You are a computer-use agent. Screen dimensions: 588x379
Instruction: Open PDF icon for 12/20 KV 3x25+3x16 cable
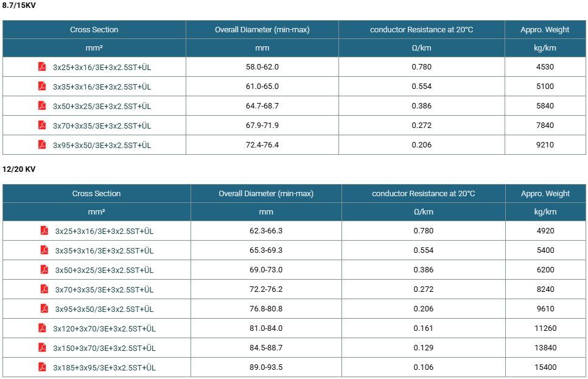click(44, 230)
